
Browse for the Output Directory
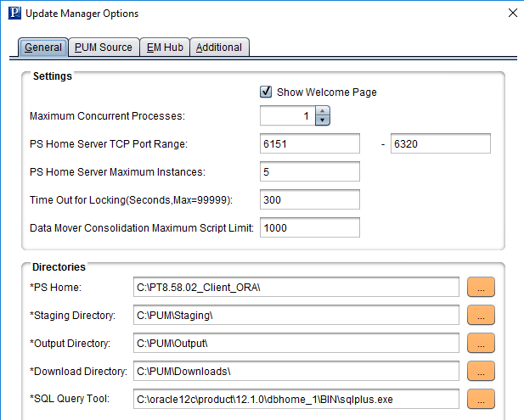click(481, 343)
